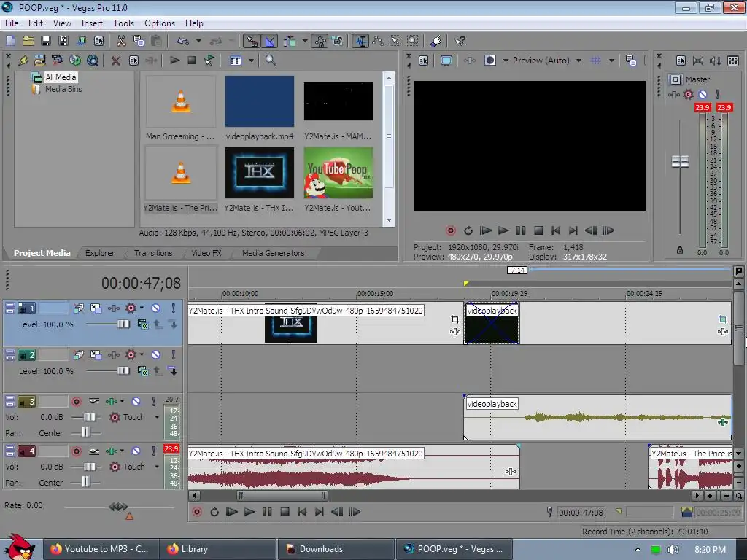
Task: Click Stop in the timeline transport bar
Action: coord(285,512)
